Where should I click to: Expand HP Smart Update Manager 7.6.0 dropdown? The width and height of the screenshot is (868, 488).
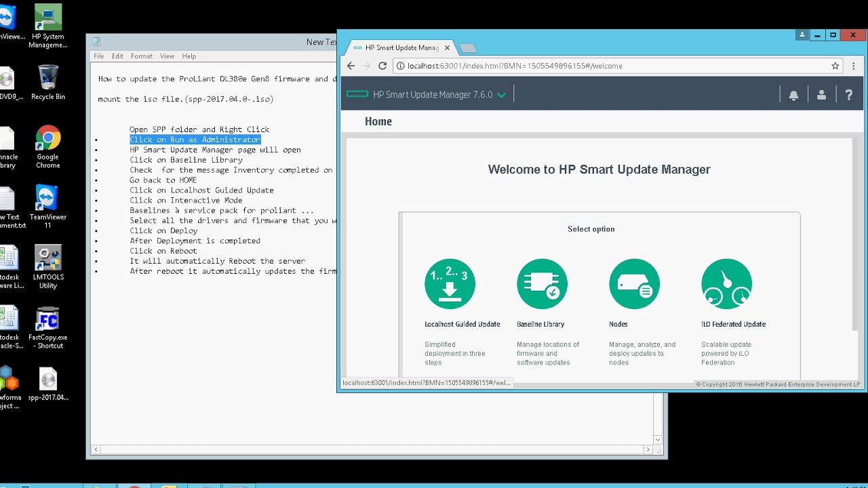501,95
